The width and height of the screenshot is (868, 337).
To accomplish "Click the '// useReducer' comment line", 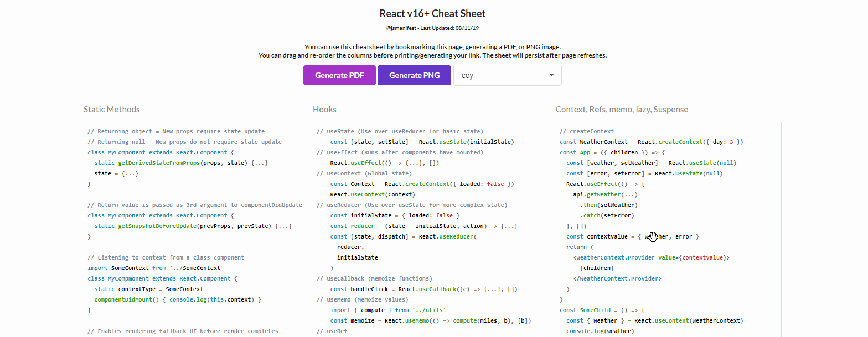I will pyautogui.click(x=412, y=205).
